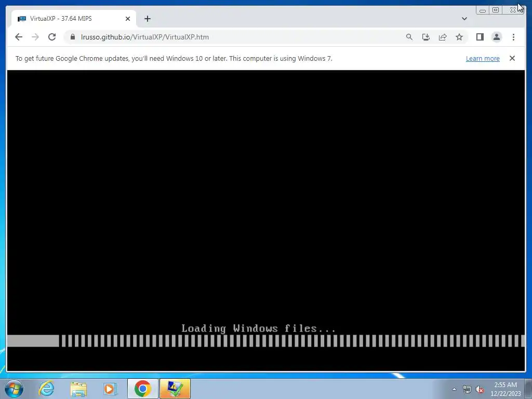Open a new tab with the plus button

[147, 19]
